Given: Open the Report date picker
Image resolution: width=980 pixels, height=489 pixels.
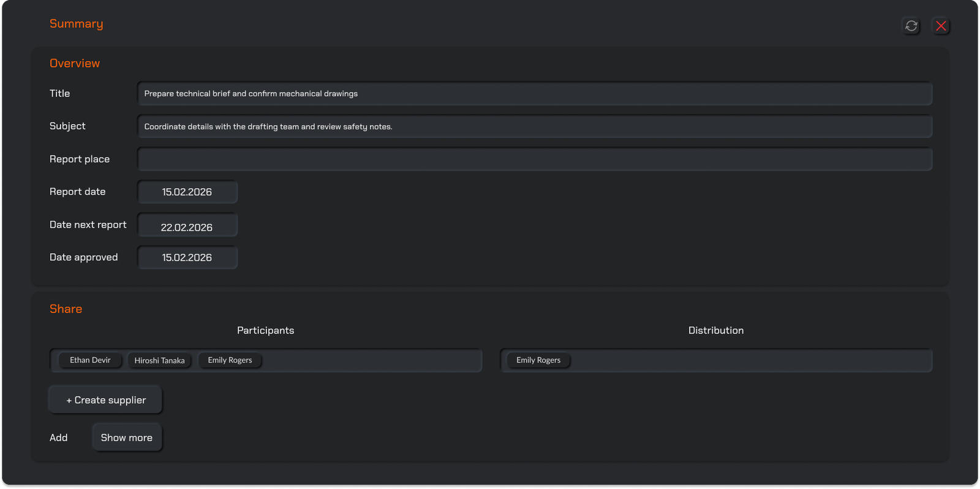Looking at the screenshot, I should point(187,192).
